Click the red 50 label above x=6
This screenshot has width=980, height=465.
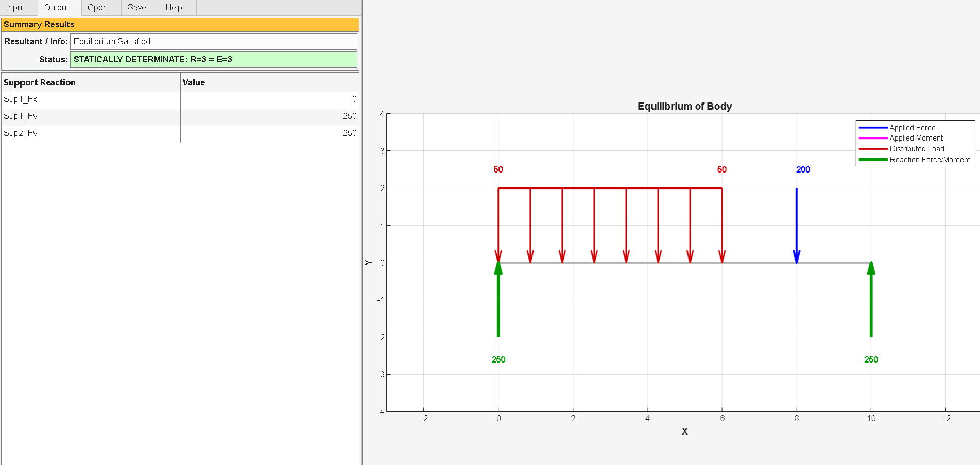(722, 169)
